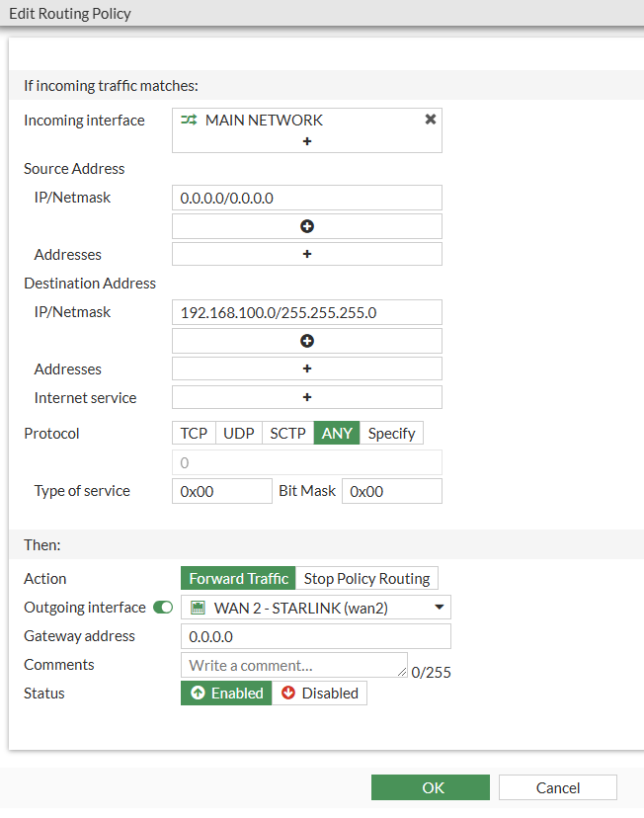This screenshot has width=644, height=818.
Task: Add another incoming interface with plus
Action: (306, 141)
